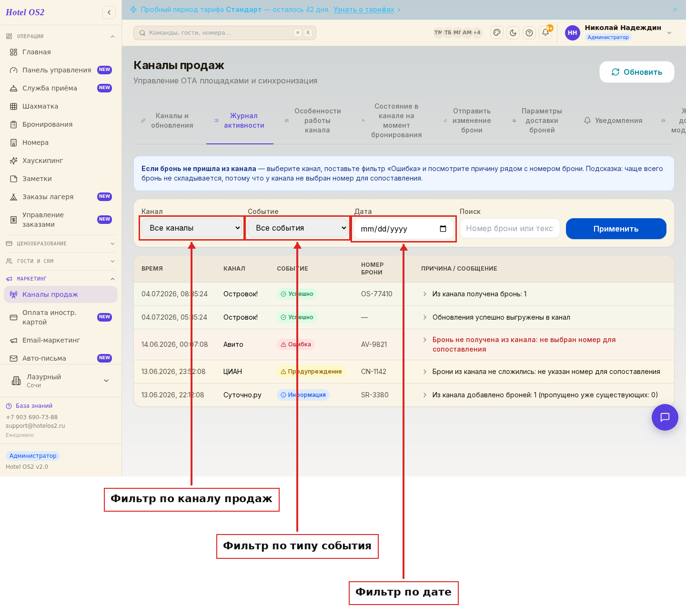Open Email-маркетинг megaphone icon
This screenshot has height=616, width=686.
[x=14, y=340]
